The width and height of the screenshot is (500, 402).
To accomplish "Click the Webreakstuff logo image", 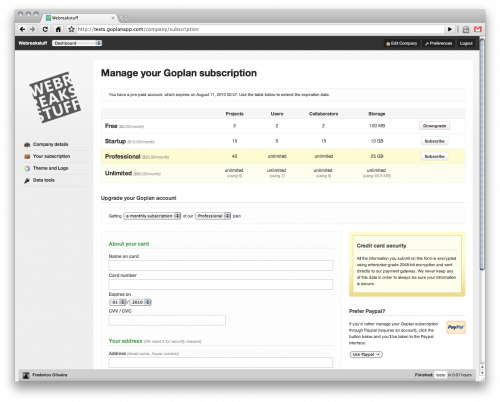I will (x=55, y=97).
